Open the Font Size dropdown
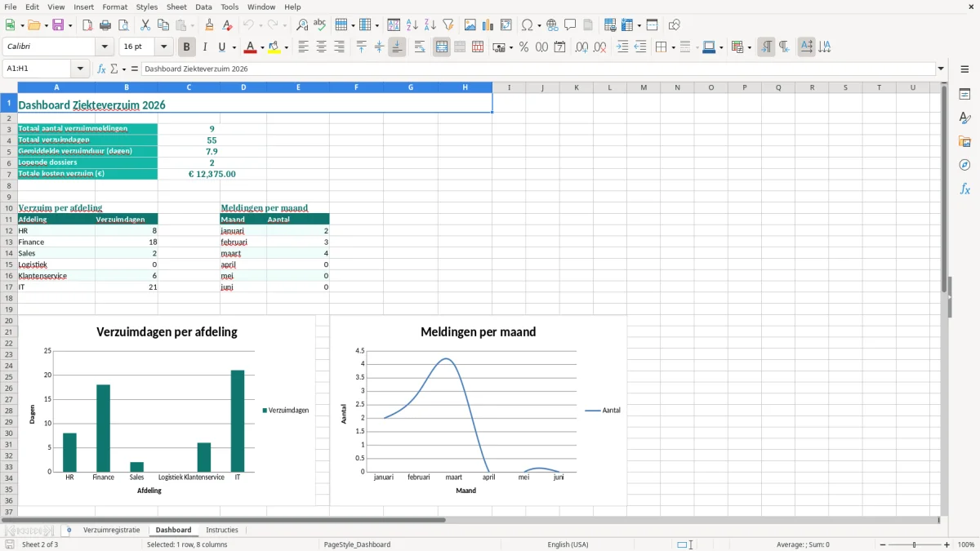The image size is (980, 551). (x=163, y=47)
